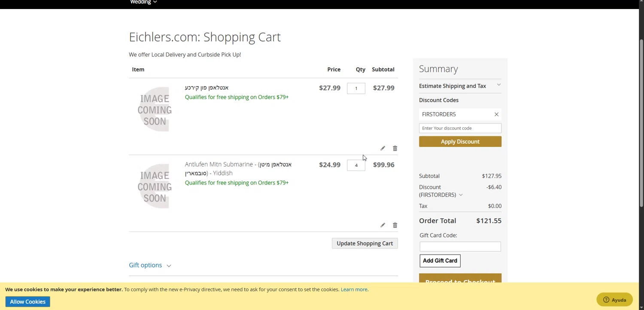Click the $99.96 item subtotal
This screenshot has width=644, height=310.
[383, 165]
